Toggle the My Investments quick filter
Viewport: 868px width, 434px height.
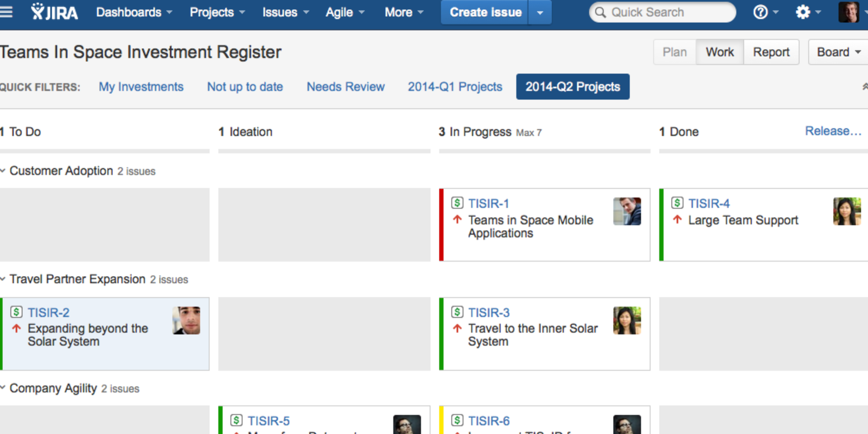pos(141,87)
